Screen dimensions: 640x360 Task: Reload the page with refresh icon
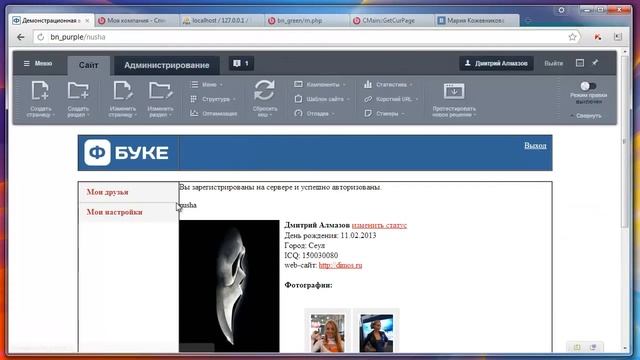tap(40, 37)
